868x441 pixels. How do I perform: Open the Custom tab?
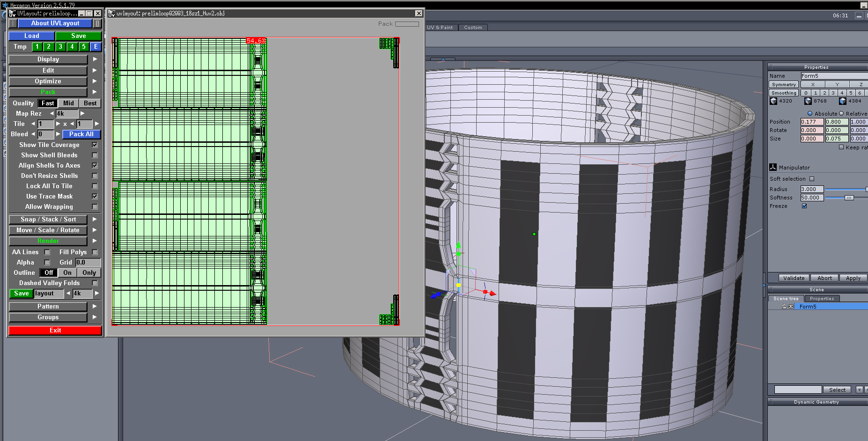pos(473,28)
